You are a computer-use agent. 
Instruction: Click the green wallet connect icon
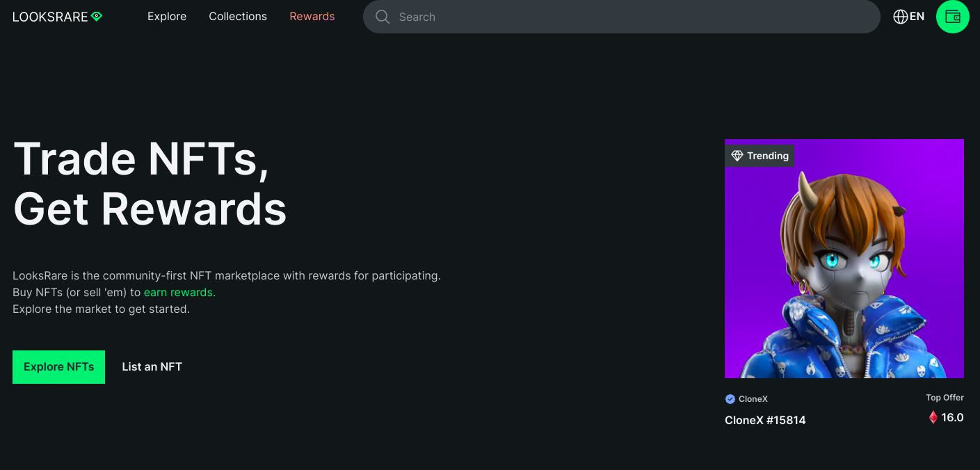pos(953,17)
